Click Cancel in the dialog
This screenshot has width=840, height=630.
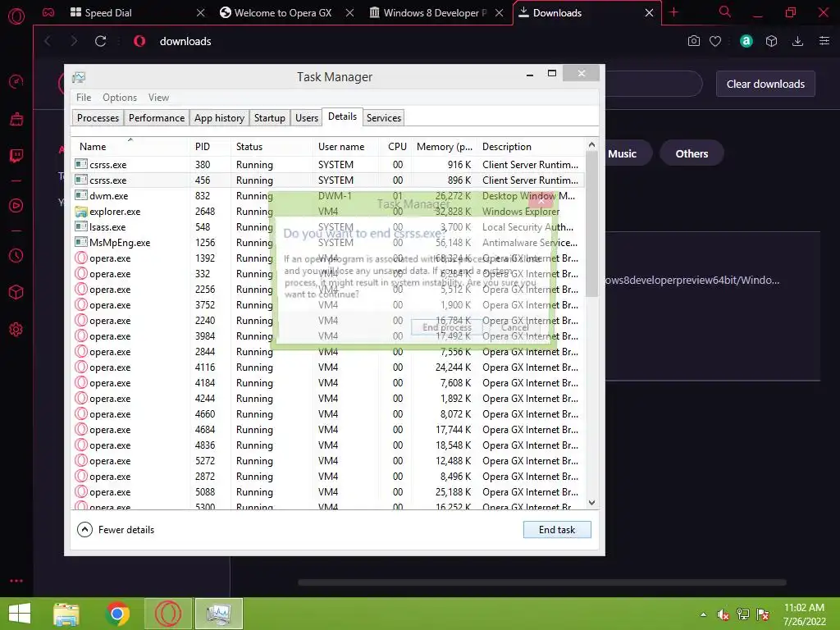coord(515,327)
